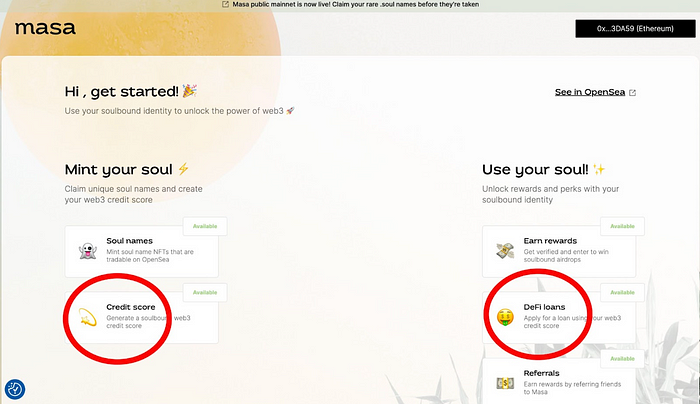
Task: Click 'Unlock rewards and perks' description text
Action: pyautogui.click(x=550, y=194)
